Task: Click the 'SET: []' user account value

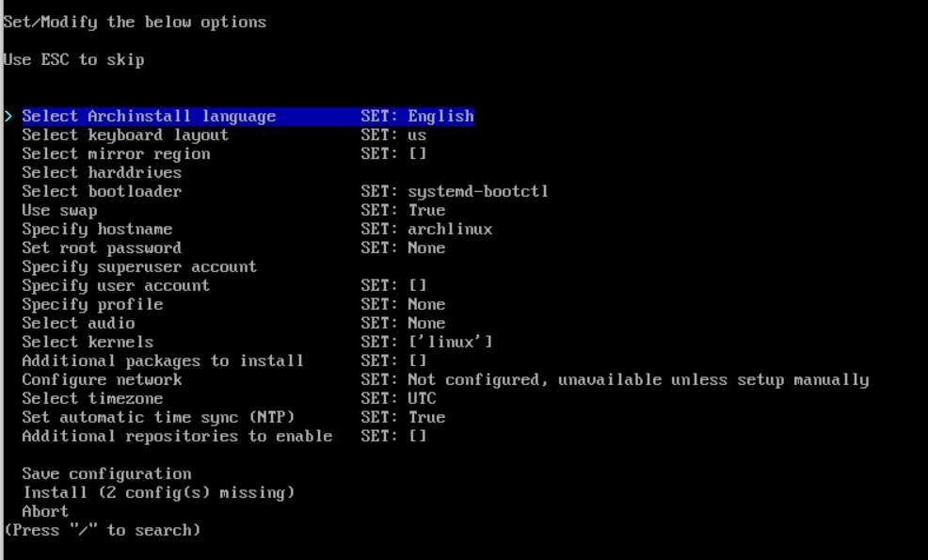Action: [393, 286]
